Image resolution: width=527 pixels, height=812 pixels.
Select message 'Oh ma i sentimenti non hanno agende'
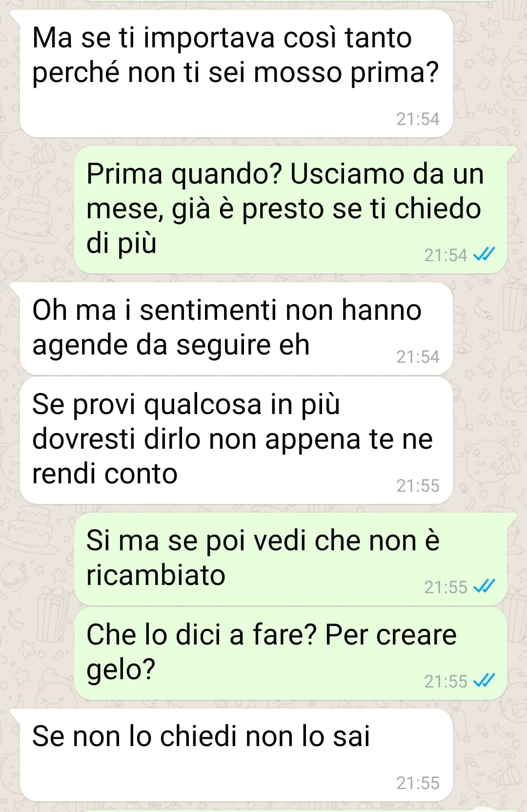[x=236, y=328]
